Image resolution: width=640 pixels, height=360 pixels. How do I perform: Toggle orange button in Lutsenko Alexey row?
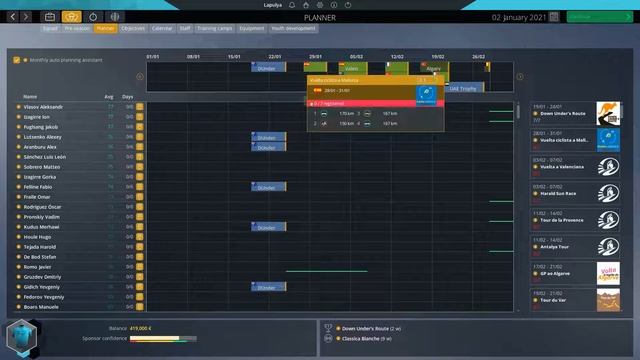tap(140, 137)
